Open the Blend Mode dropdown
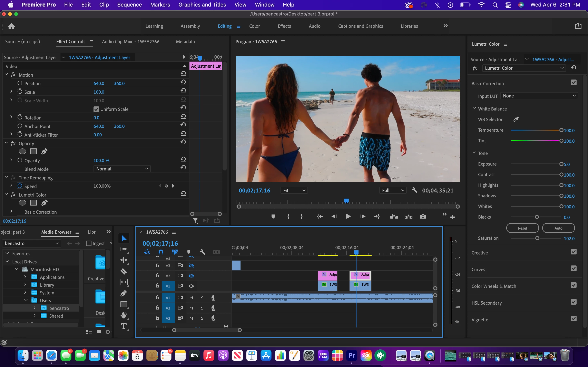 click(122, 169)
